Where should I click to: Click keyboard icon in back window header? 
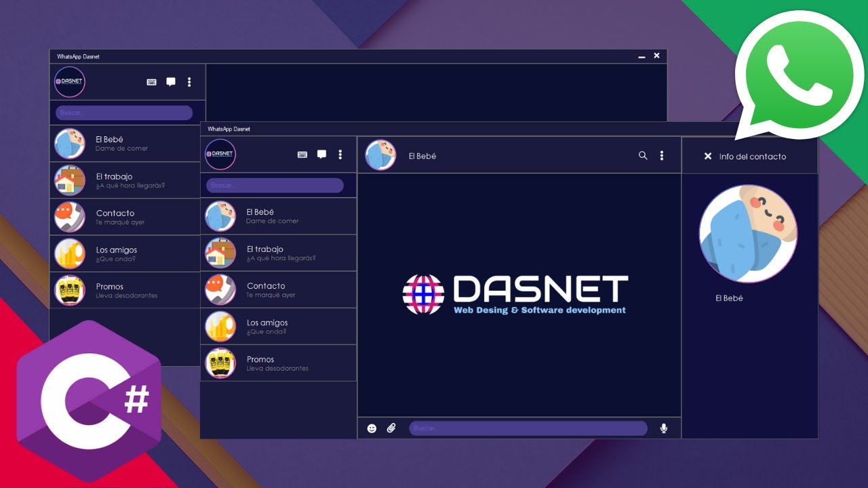coord(152,82)
